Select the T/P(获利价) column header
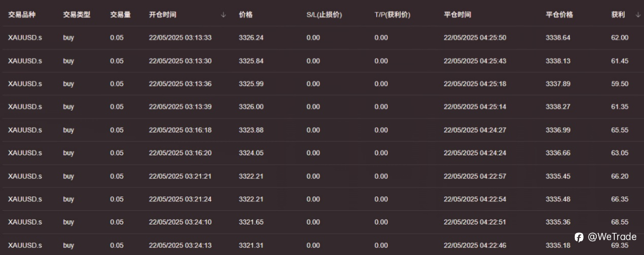 [x=392, y=15]
